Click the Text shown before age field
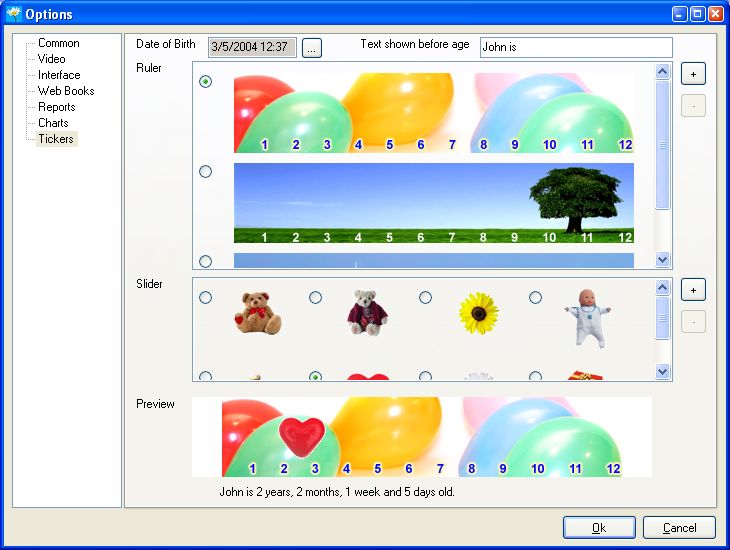Image resolution: width=730 pixels, height=550 pixels. (x=576, y=47)
